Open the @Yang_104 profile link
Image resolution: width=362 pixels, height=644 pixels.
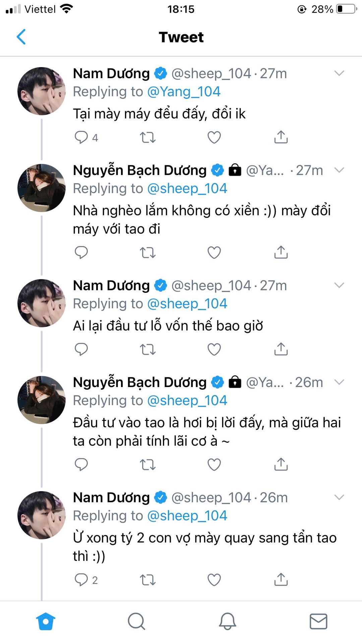[x=184, y=92]
